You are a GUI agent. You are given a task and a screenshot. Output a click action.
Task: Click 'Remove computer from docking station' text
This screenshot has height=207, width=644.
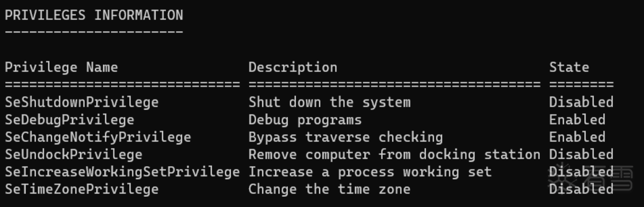click(x=394, y=155)
